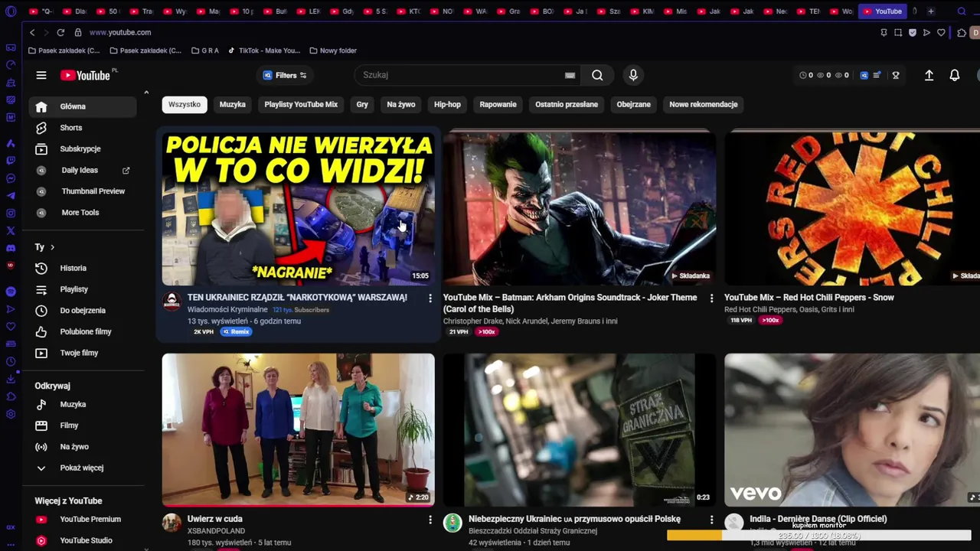Expand Pokaż więcej in the sidebar
The image size is (980, 551).
83,468
